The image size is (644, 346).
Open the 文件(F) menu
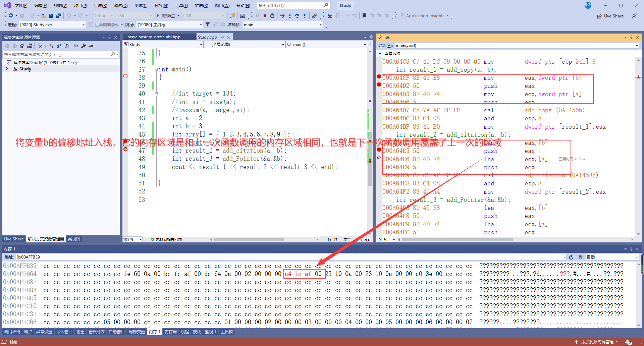coord(21,6)
